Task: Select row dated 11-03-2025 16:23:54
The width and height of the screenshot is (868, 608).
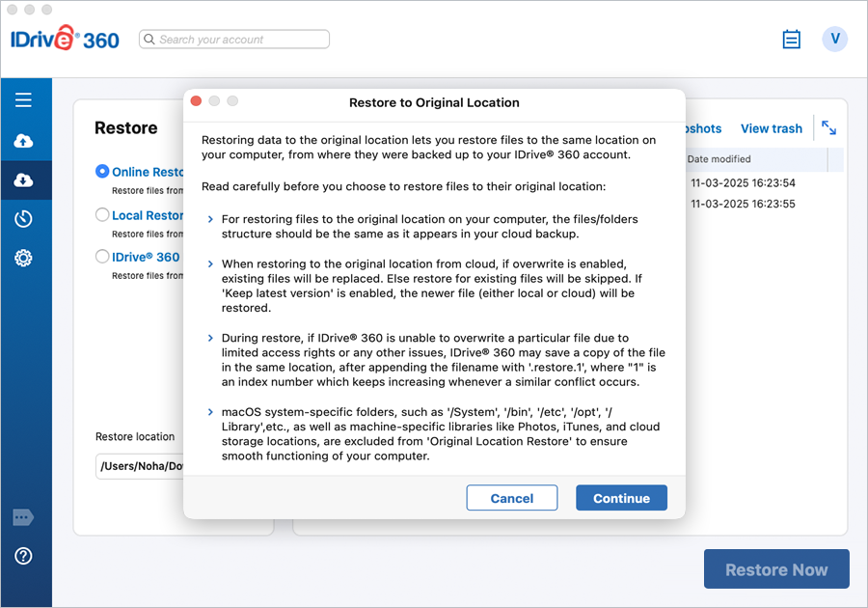Action: click(x=743, y=182)
